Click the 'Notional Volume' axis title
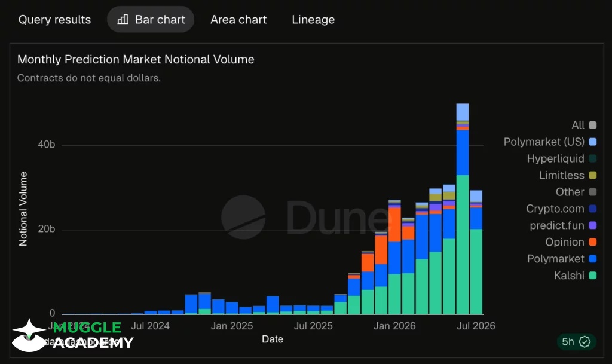 click(23, 209)
